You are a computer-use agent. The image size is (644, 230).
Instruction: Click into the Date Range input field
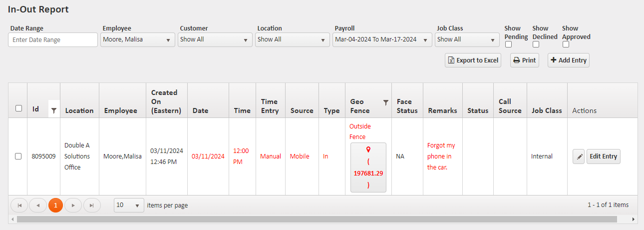tap(53, 39)
